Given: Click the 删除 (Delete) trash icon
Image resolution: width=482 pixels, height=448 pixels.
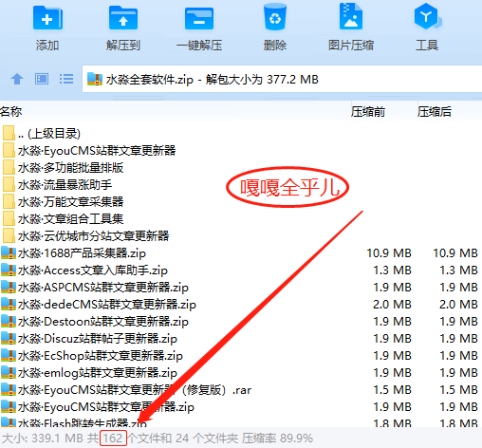Looking at the screenshot, I should (x=275, y=17).
